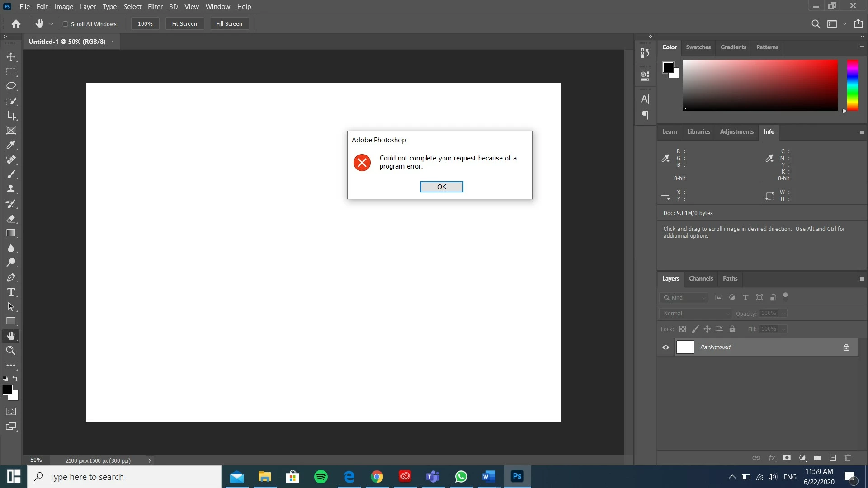Switch to the Swatches tab
Screen dimensions: 868x488
click(x=698, y=47)
